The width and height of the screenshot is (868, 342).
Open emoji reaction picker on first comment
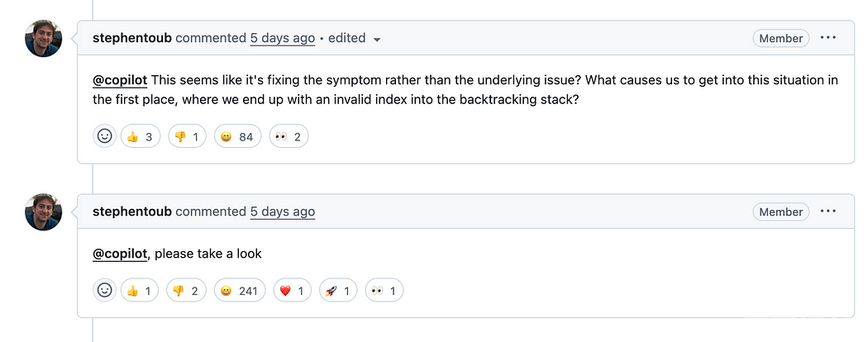(104, 136)
